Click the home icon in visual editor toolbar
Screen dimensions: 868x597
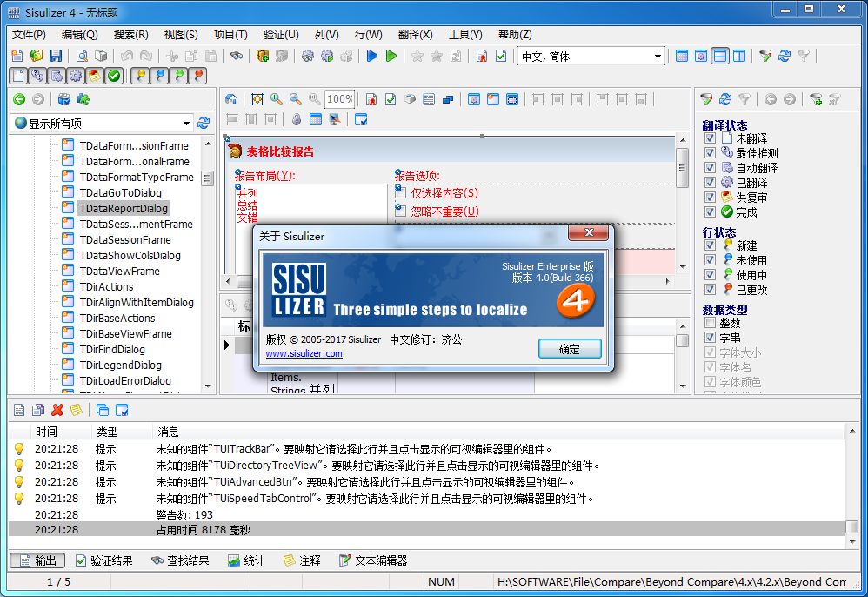[231, 99]
